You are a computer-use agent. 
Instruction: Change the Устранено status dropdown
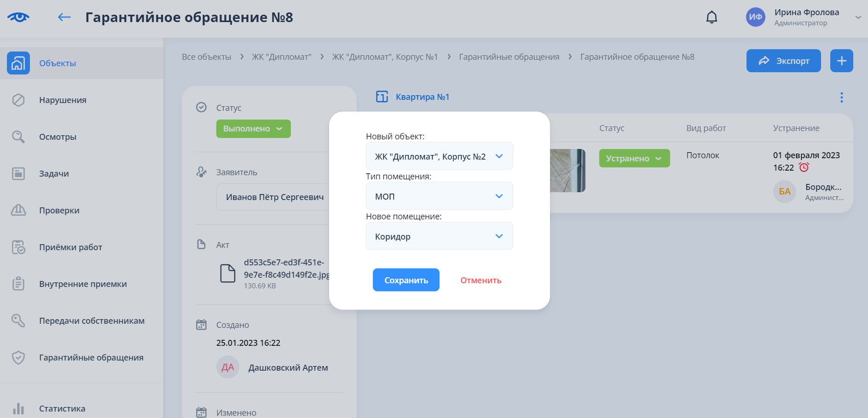(634, 159)
